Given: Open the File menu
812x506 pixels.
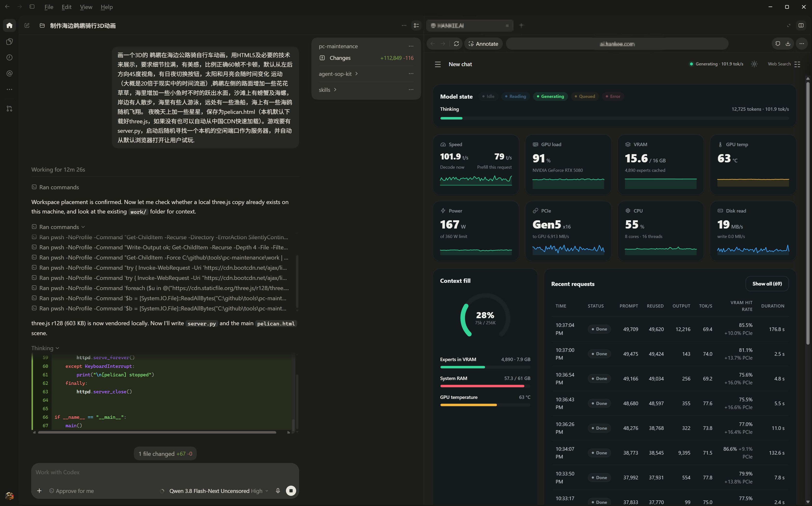Looking at the screenshot, I should 49,7.
